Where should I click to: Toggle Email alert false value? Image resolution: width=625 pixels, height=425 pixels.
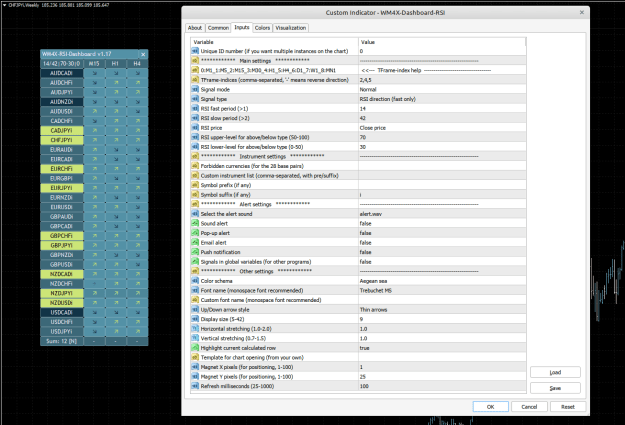(x=442, y=242)
